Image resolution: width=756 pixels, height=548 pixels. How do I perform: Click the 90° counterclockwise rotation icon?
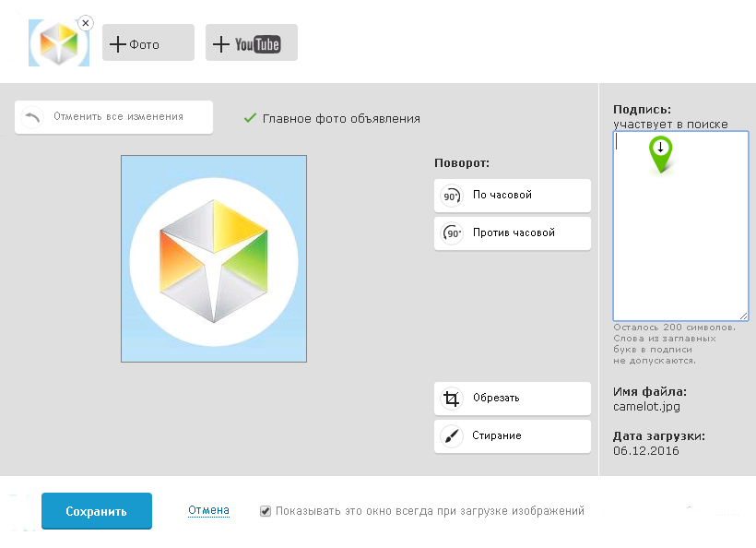click(452, 233)
